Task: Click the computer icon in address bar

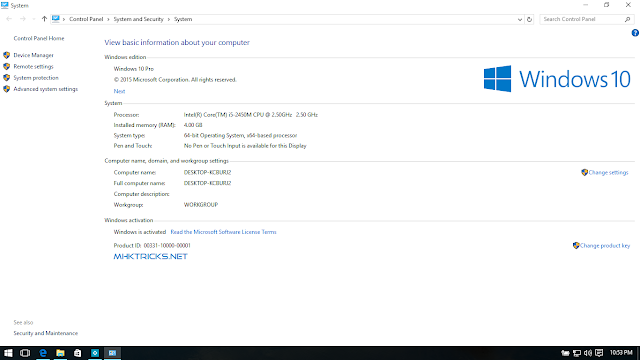Action: pos(56,19)
